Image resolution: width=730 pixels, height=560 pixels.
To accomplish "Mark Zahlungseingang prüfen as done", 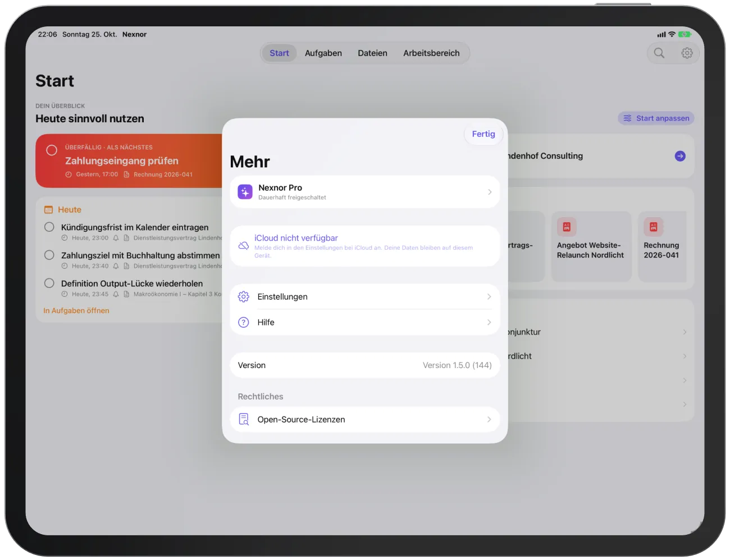I will coord(52,150).
